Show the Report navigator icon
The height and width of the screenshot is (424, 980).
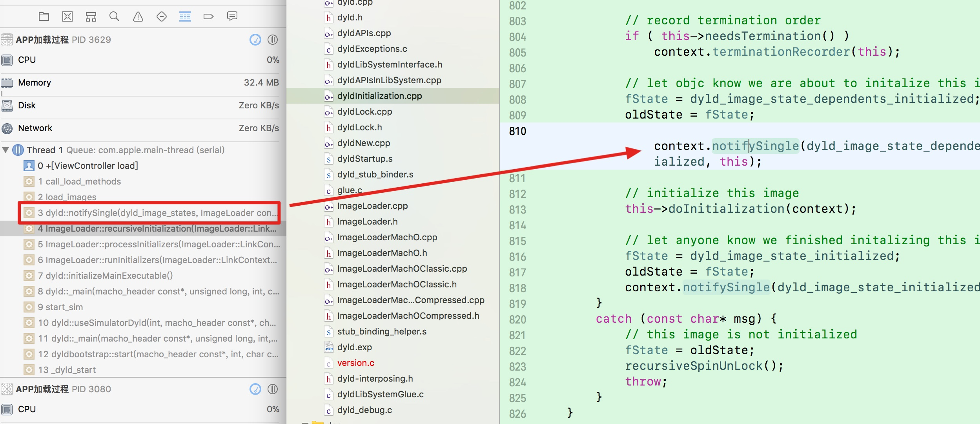coord(232,16)
